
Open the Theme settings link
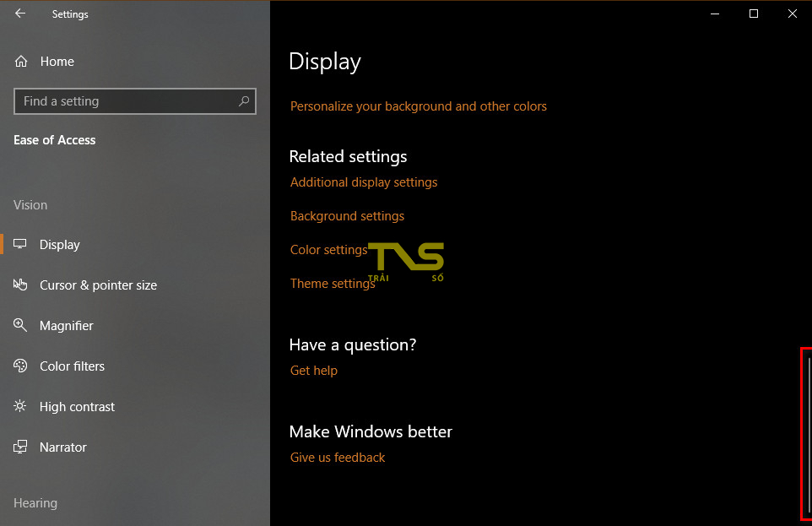click(332, 284)
